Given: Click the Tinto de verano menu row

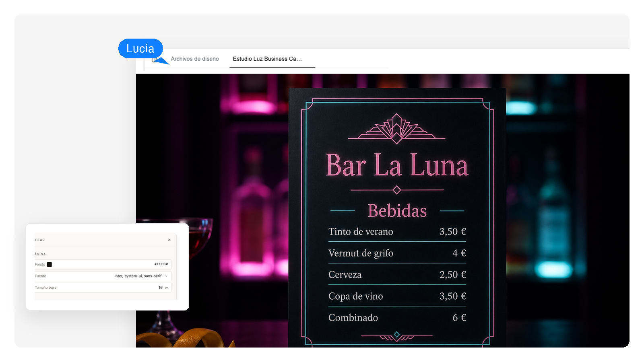Looking at the screenshot, I should point(397,232).
